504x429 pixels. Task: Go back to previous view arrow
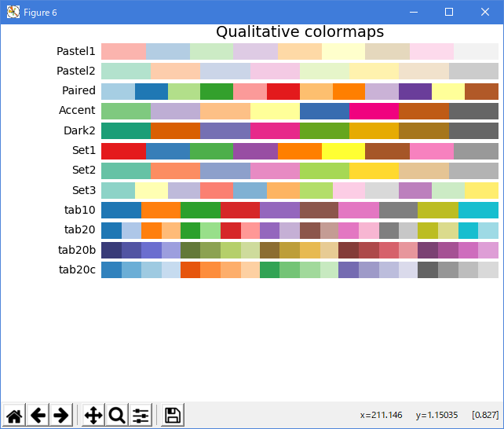pyautogui.click(x=38, y=415)
